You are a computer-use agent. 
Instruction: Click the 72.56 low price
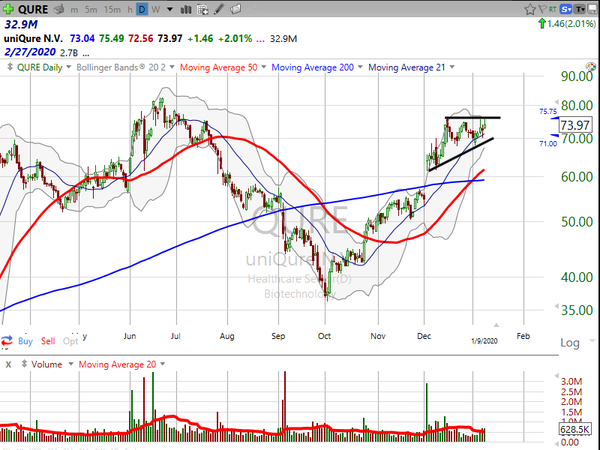click(x=140, y=39)
